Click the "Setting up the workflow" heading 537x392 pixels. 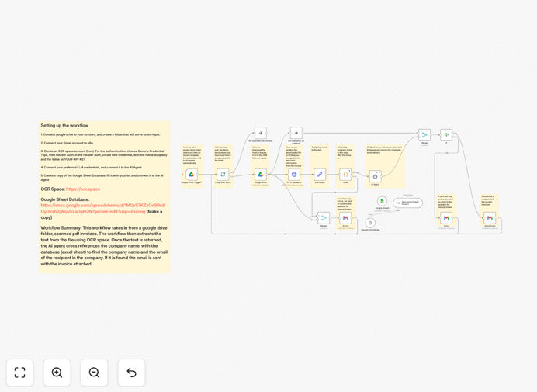click(64, 126)
